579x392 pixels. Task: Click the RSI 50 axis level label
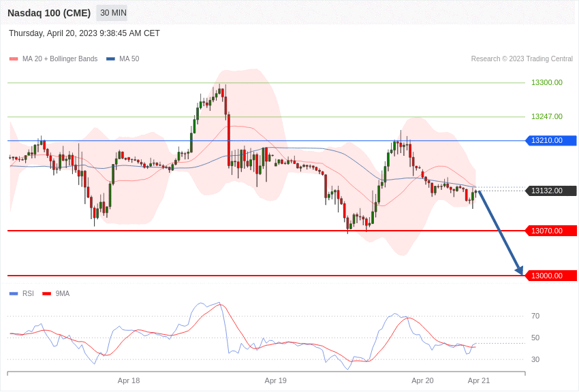(x=535, y=338)
